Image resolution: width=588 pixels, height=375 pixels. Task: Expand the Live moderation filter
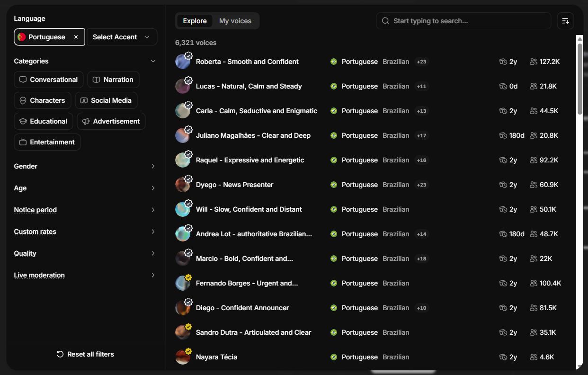coord(85,275)
